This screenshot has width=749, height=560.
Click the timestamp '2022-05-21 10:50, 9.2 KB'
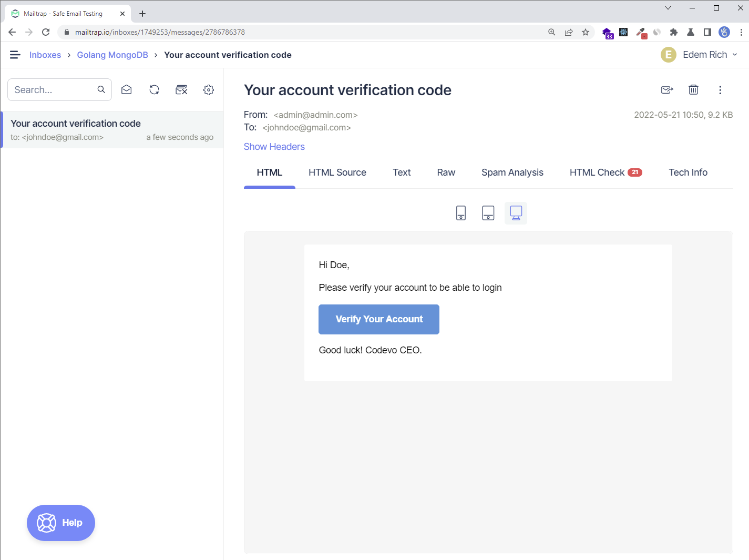click(683, 115)
